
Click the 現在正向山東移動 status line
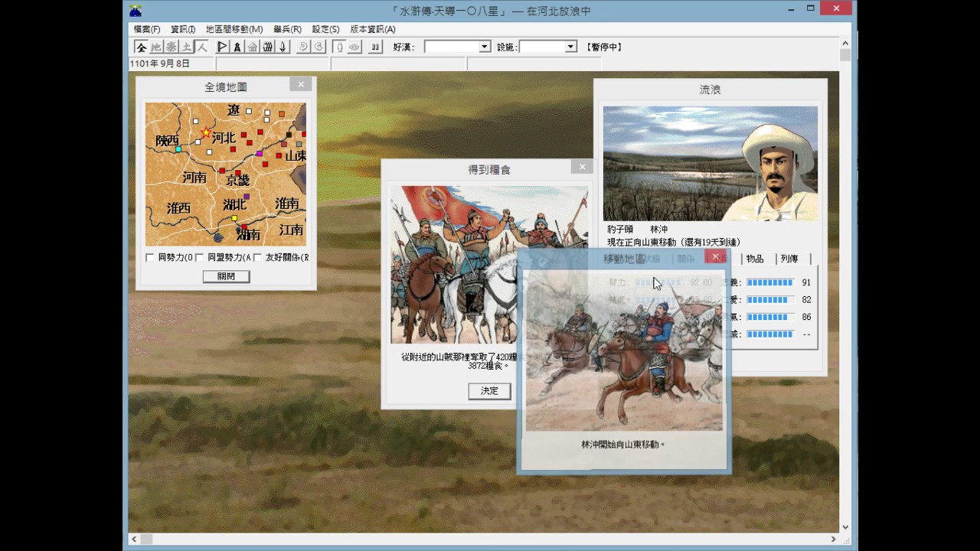tap(674, 242)
